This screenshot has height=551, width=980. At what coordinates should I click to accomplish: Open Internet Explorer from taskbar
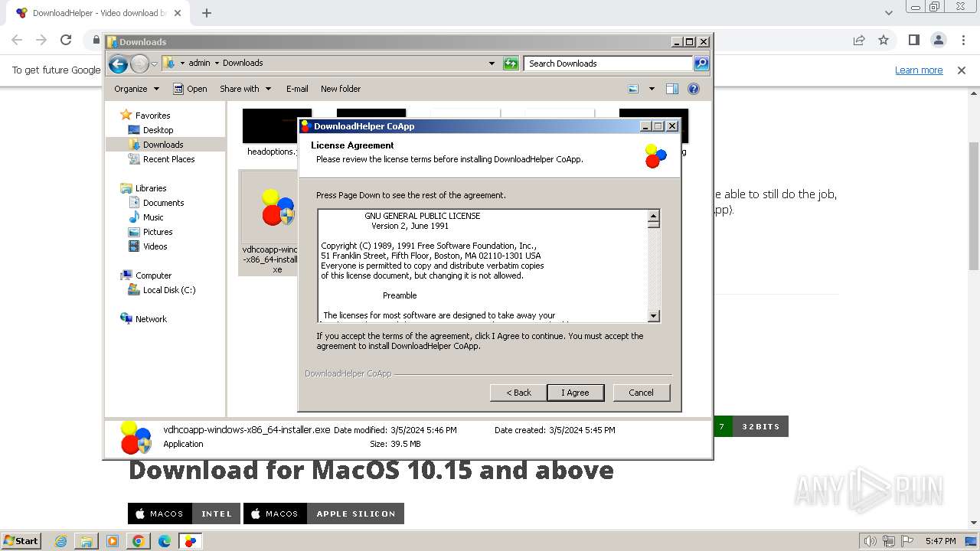coord(61,541)
